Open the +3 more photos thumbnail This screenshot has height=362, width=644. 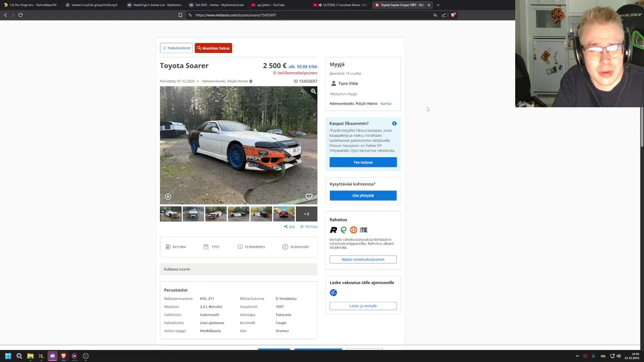point(306,214)
